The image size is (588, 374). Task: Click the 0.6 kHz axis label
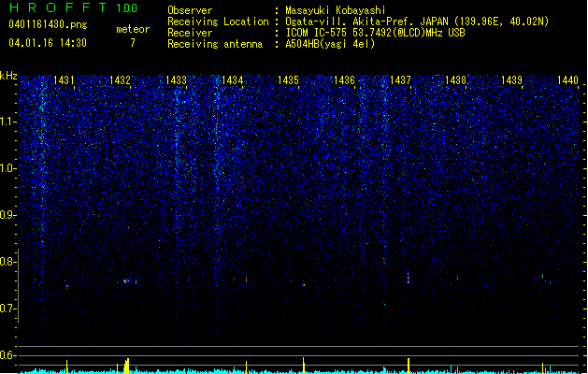8,355
